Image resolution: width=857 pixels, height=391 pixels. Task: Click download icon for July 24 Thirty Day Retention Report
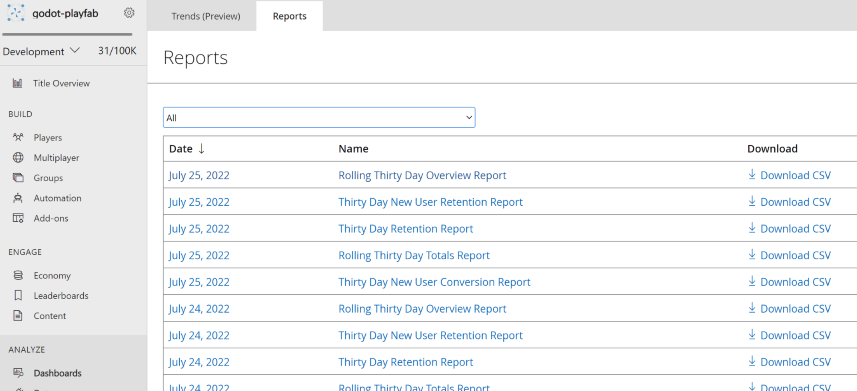tap(752, 361)
